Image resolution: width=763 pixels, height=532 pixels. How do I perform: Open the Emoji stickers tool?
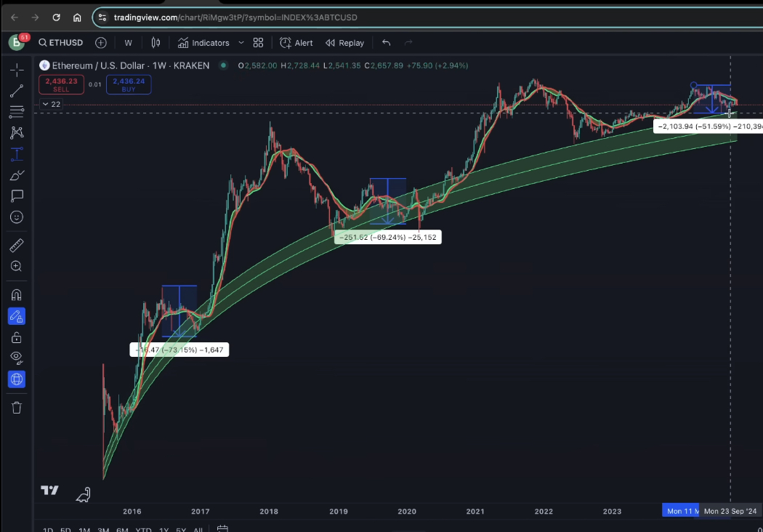[x=16, y=217]
